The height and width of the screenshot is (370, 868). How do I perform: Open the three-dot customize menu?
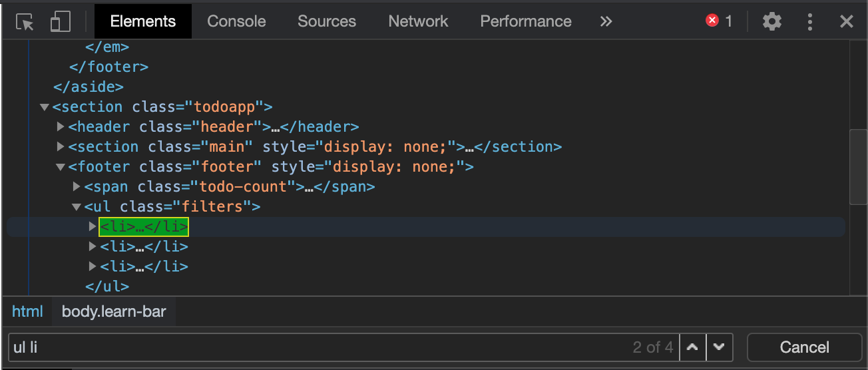tap(810, 21)
